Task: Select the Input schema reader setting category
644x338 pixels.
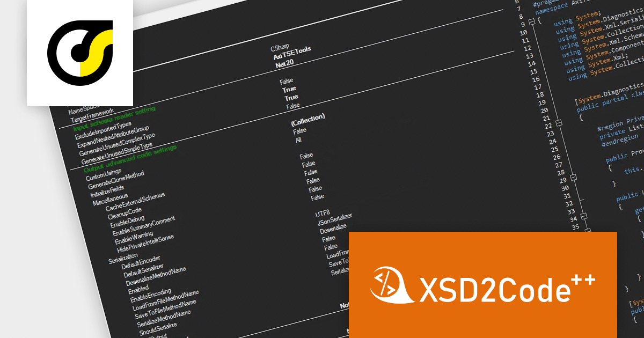Action: [x=114, y=117]
